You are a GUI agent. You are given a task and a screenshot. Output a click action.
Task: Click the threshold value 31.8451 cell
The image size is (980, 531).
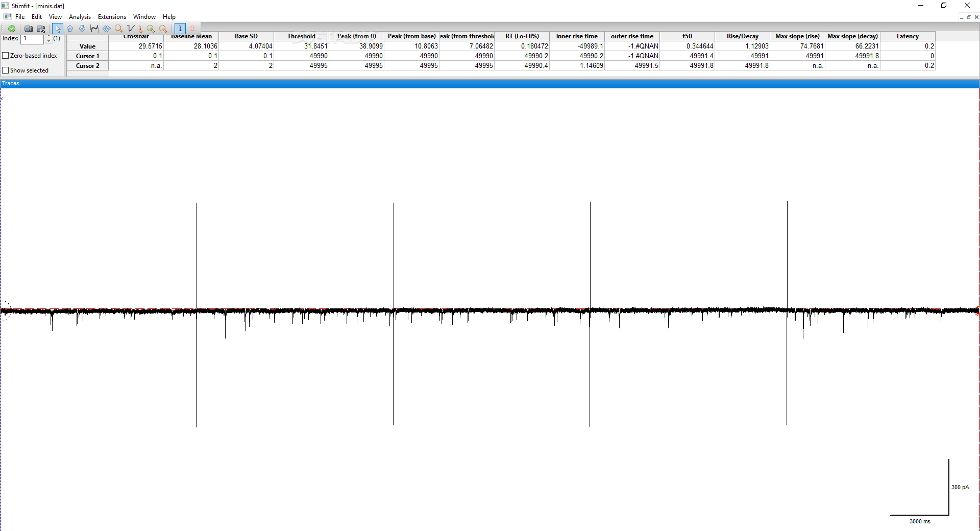[x=301, y=46]
